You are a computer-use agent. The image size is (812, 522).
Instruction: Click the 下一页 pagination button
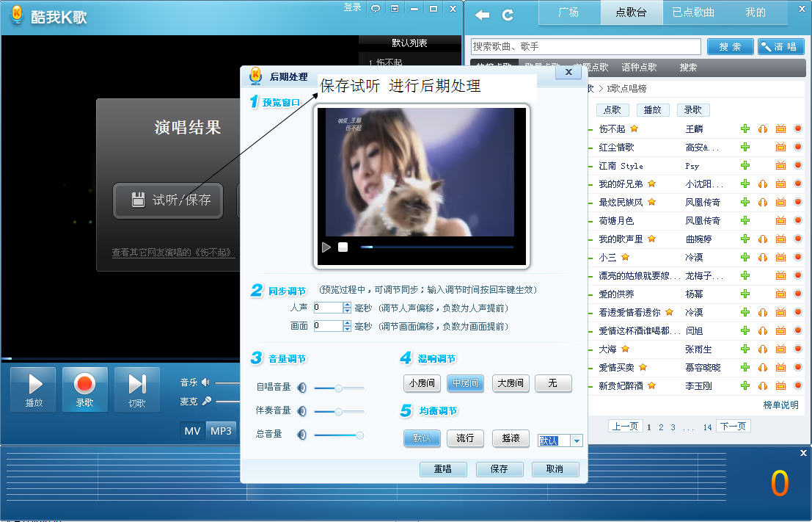click(732, 427)
